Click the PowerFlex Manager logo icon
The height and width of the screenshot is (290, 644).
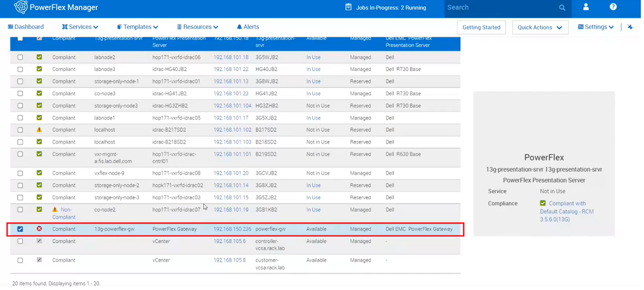coord(21,7)
